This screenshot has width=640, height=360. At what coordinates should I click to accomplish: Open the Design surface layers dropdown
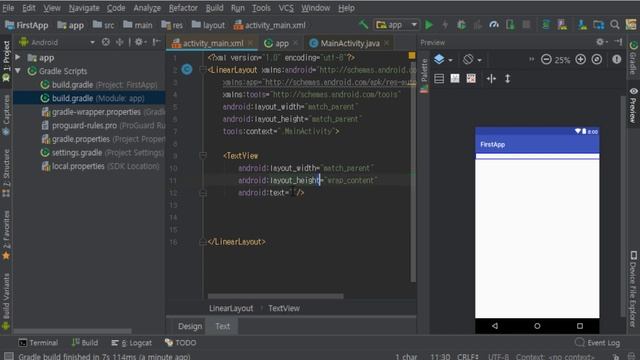443,60
